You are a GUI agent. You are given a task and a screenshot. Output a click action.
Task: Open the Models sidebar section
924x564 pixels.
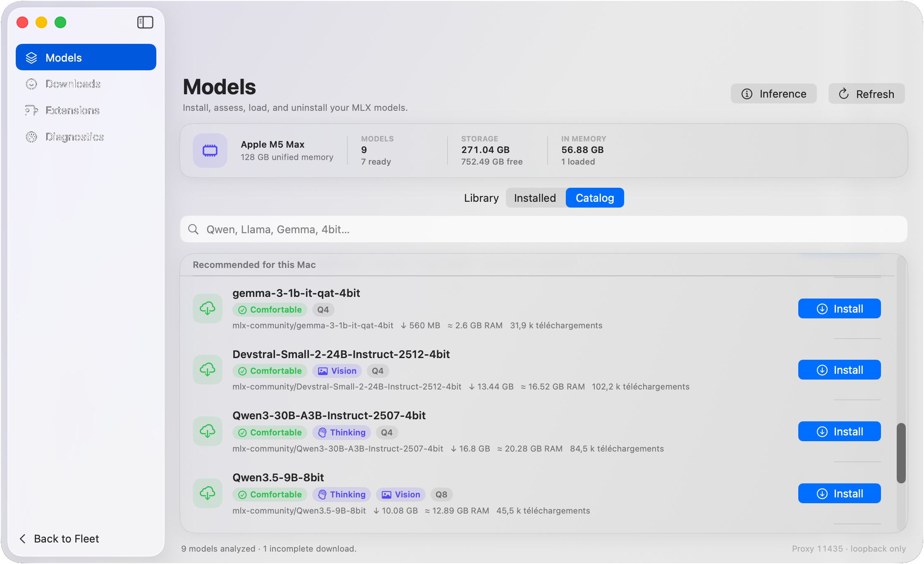coord(86,57)
